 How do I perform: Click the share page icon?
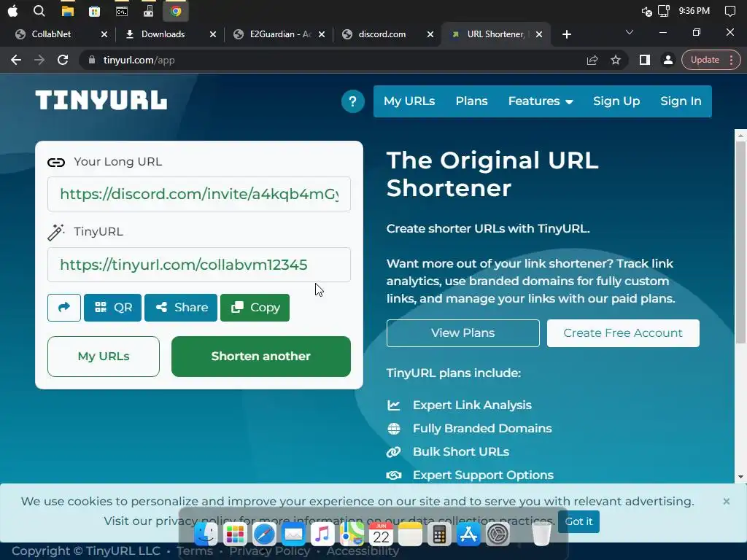coord(592,60)
